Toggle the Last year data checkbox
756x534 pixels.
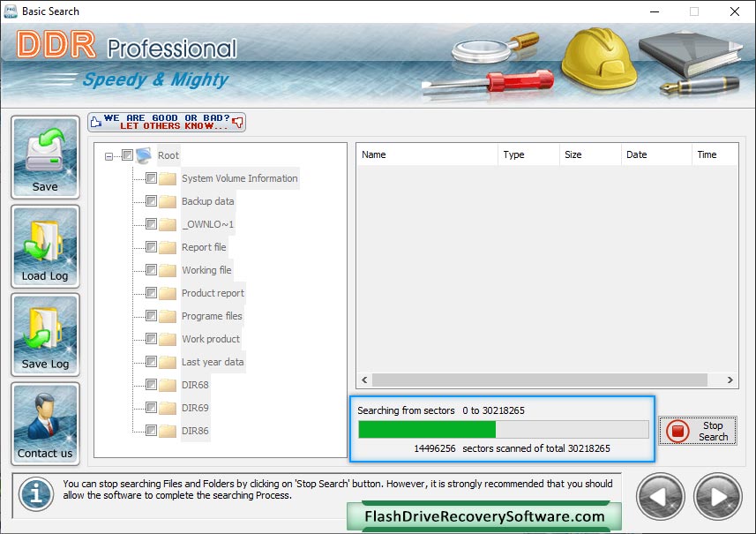tap(151, 362)
